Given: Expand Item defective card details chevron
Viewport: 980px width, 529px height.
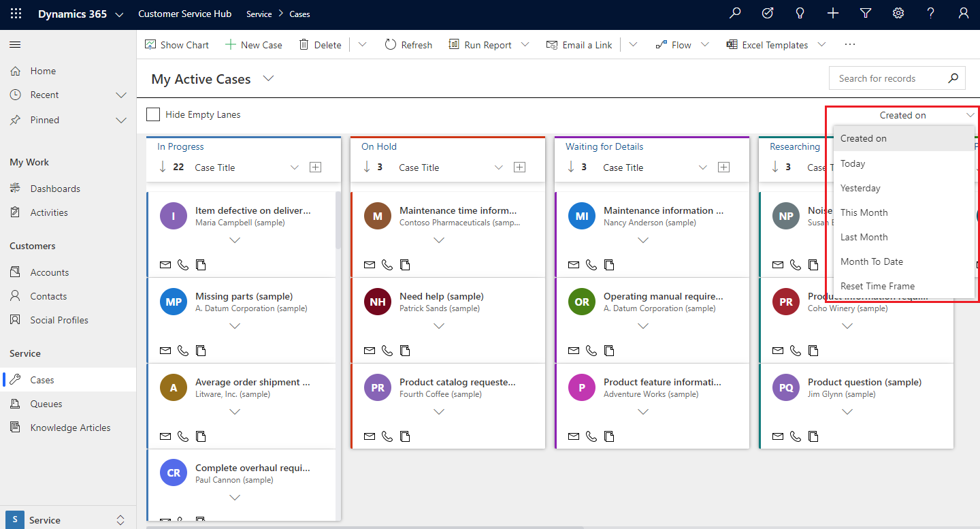Looking at the screenshot, I should 235,240.
